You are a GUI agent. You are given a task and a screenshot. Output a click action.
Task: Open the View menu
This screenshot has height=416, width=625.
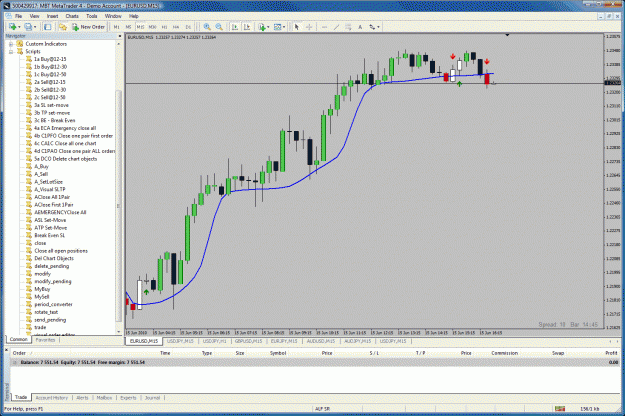(34, 16)
